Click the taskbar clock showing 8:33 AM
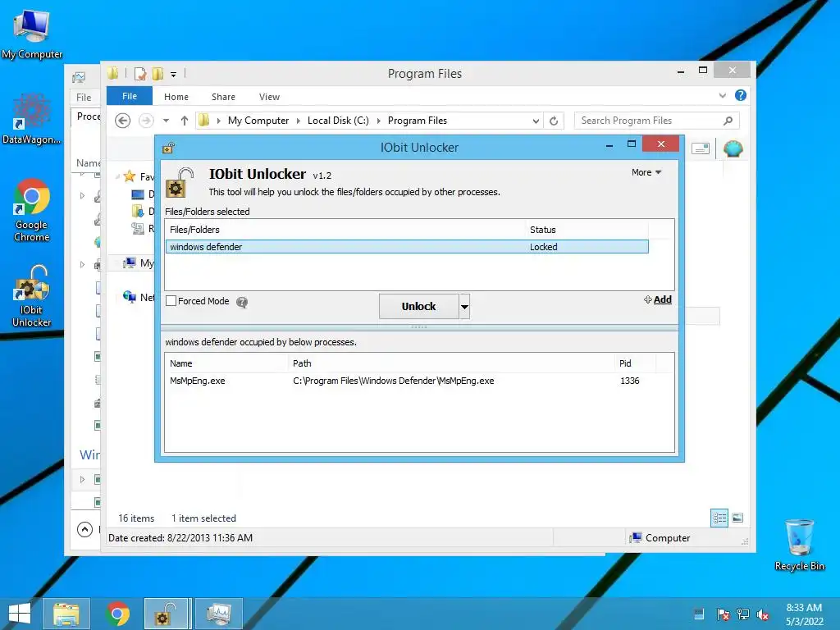 click(804, 614)
